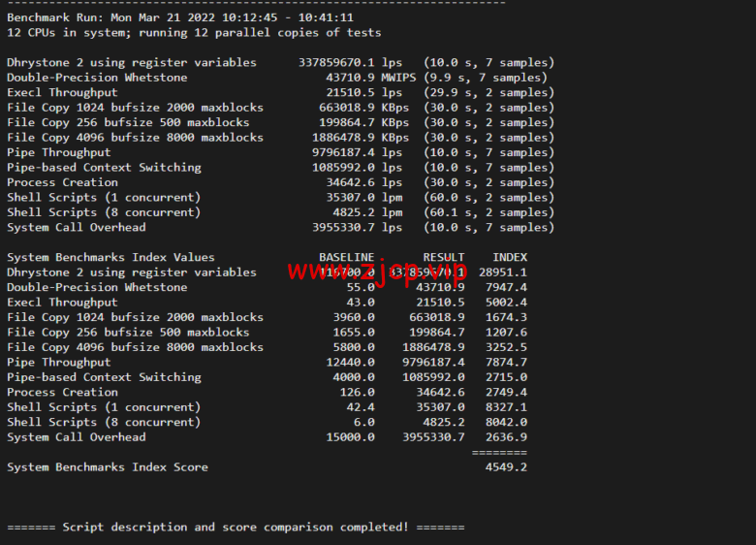Click 1886478.9 KBps file copy value

(x=361, y=138)
